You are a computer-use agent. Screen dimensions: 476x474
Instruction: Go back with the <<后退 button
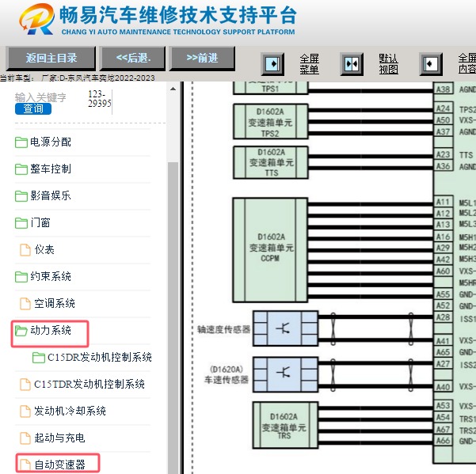[132, 58]
